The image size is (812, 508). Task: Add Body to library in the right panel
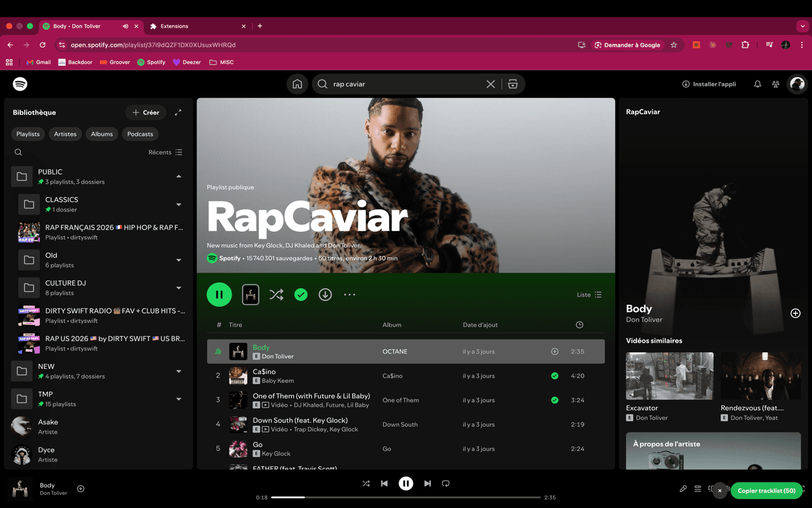[796, 313]
